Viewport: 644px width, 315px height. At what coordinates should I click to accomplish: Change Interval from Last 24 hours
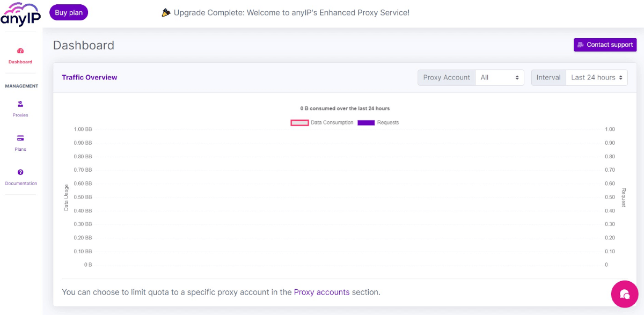pos(596,77)
